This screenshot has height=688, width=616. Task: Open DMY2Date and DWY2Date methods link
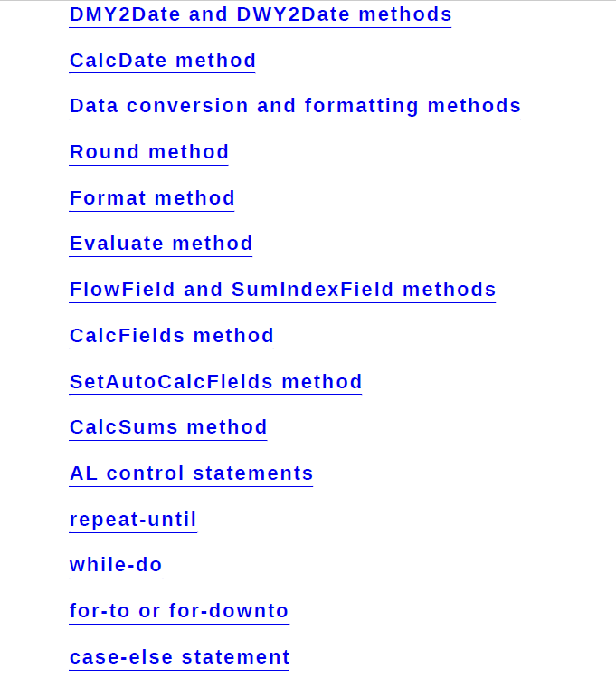(x=261, y=14)
